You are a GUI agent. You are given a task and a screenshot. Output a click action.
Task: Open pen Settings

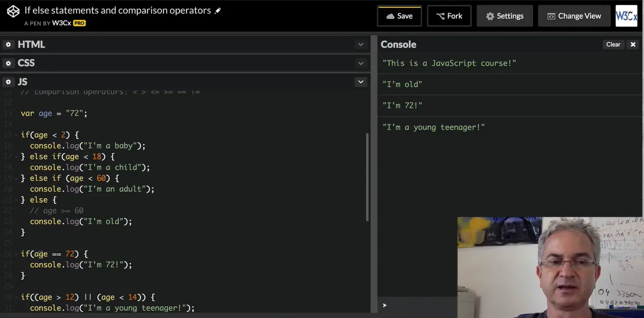pos(505,16)
